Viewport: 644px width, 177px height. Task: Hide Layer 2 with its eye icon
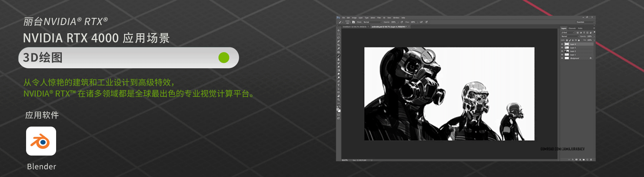(562, 51)
